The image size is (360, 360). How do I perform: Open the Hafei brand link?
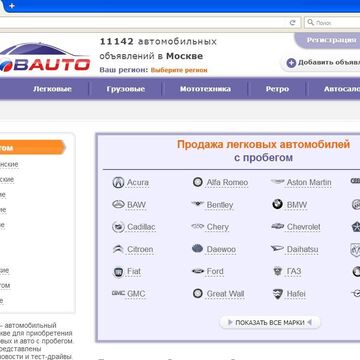click(296, 294)
